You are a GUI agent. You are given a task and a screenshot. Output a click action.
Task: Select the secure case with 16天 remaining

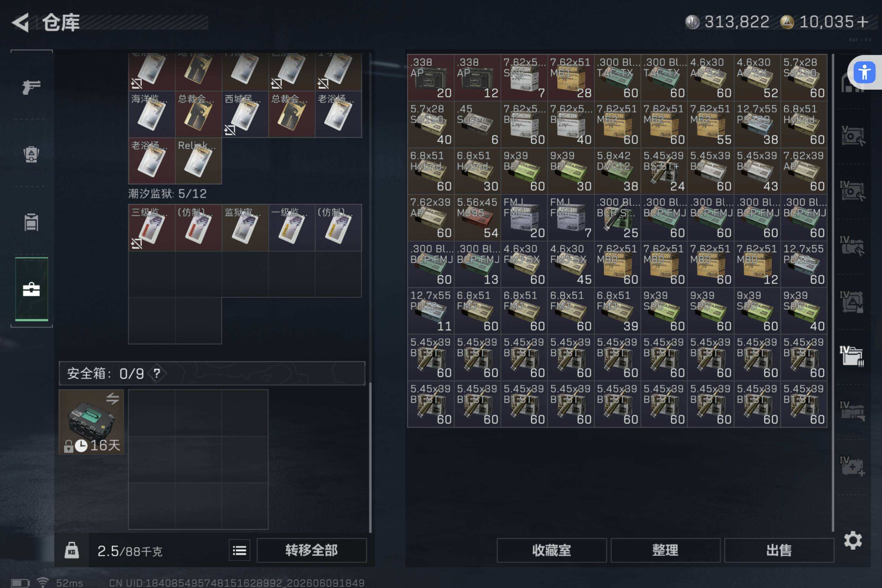click(92, 422)
